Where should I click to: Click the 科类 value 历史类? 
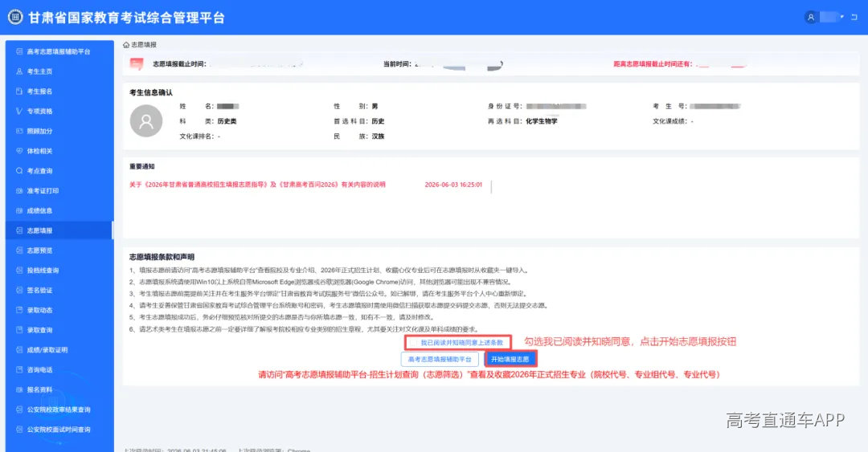tap(227, 121)
